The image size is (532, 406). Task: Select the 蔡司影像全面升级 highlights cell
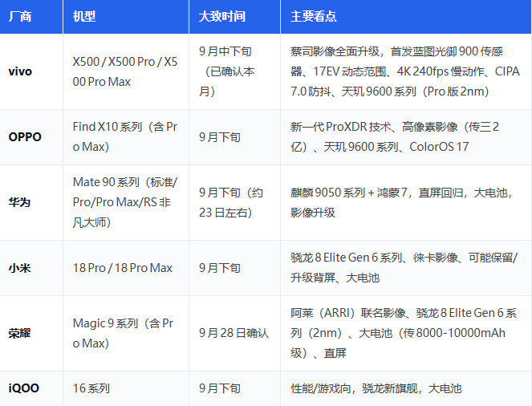pyautogui.click(x=406, y=71)
